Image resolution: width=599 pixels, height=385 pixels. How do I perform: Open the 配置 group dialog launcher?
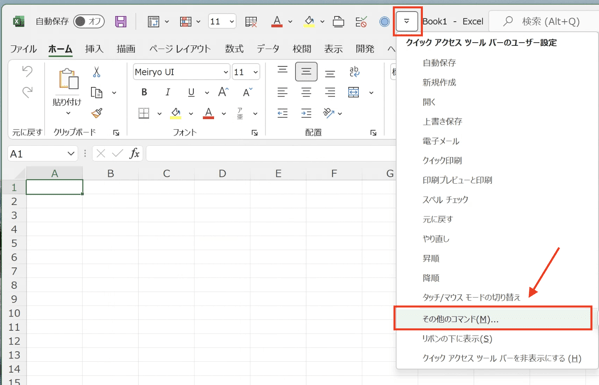373,133
